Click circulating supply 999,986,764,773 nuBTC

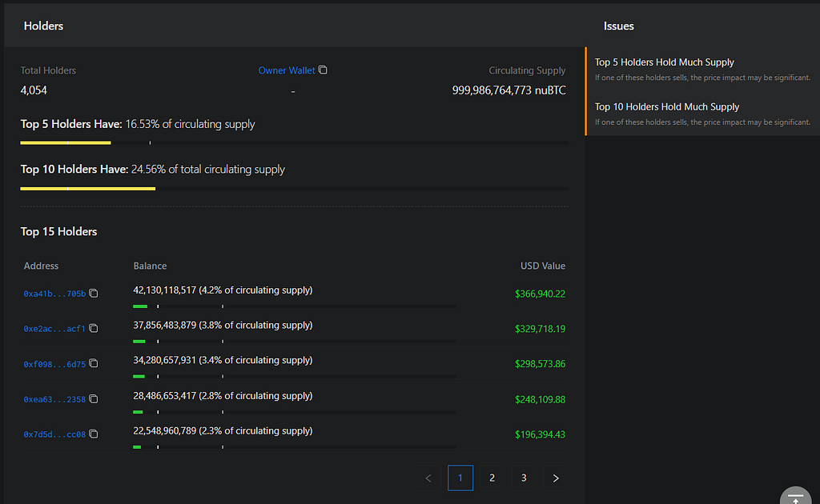pyautogui.click(x=508, y=90)
